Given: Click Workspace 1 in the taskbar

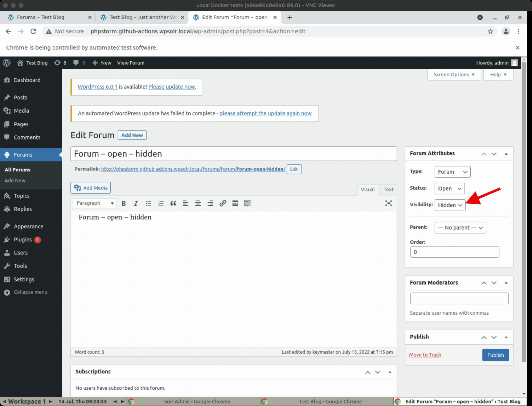Looking at the screenshot, I should (27, 402).
